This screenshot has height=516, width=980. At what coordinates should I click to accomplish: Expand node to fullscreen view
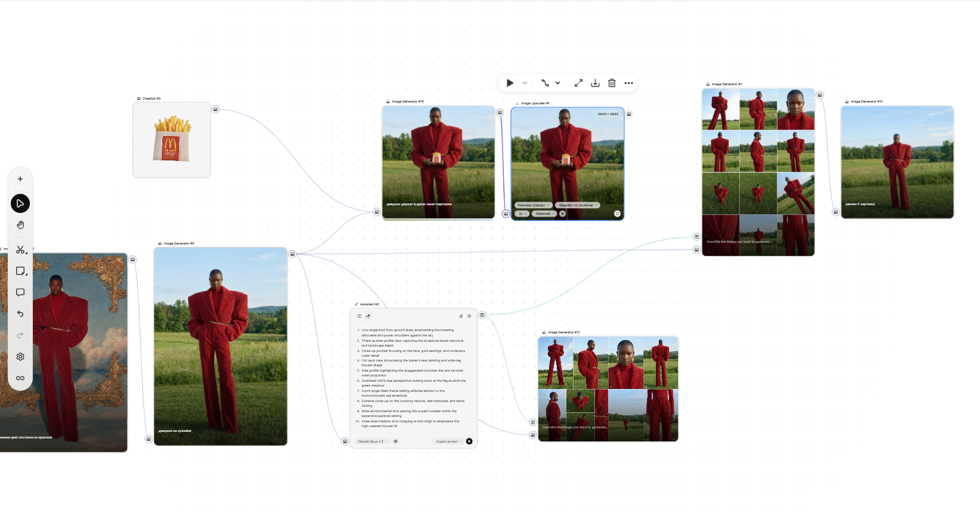(578, 83)
